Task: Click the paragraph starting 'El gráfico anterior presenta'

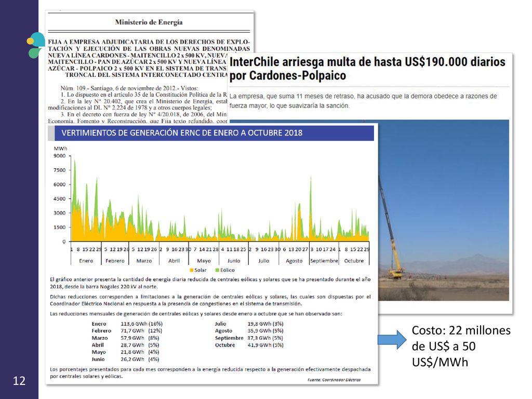Action: click(210, 283)
